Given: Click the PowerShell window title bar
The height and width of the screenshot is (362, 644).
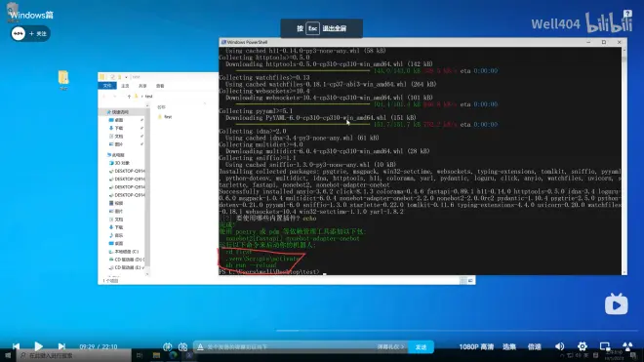Looking at the screenshot, I should click(x=402, y=42).
